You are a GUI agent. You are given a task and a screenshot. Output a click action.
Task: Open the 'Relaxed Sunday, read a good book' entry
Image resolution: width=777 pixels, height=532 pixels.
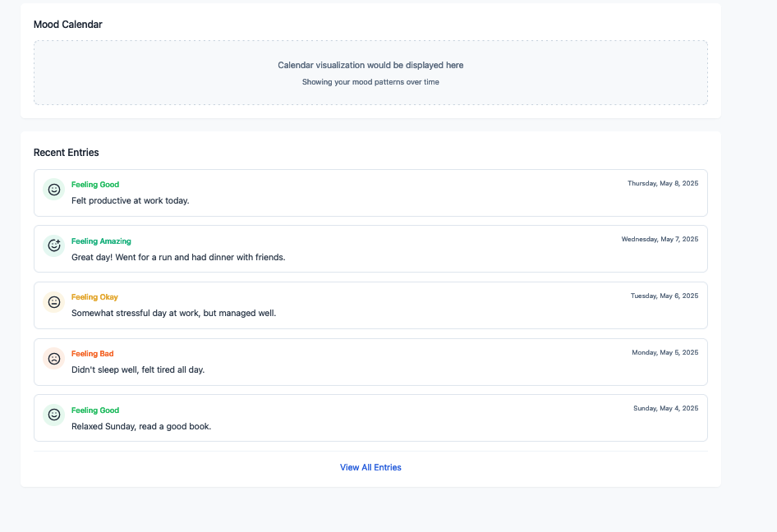pyautogui.click(x=141, y=426)
